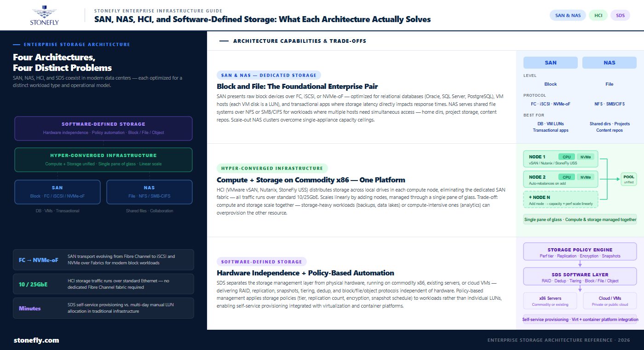Click the SAN column header in comparison table

coord(551,63)
